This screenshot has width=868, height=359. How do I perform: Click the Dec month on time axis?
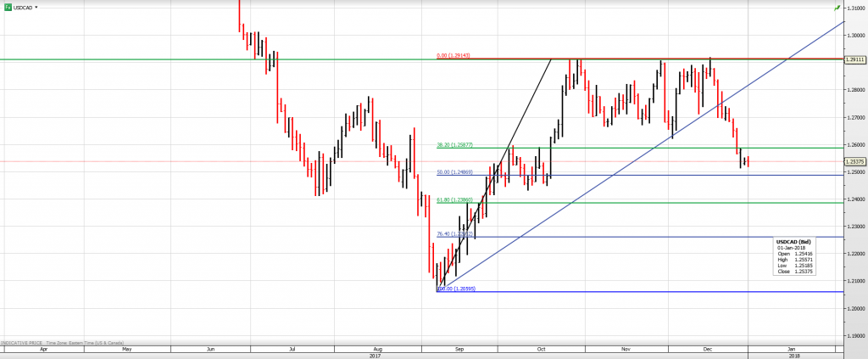coord(707,348)
